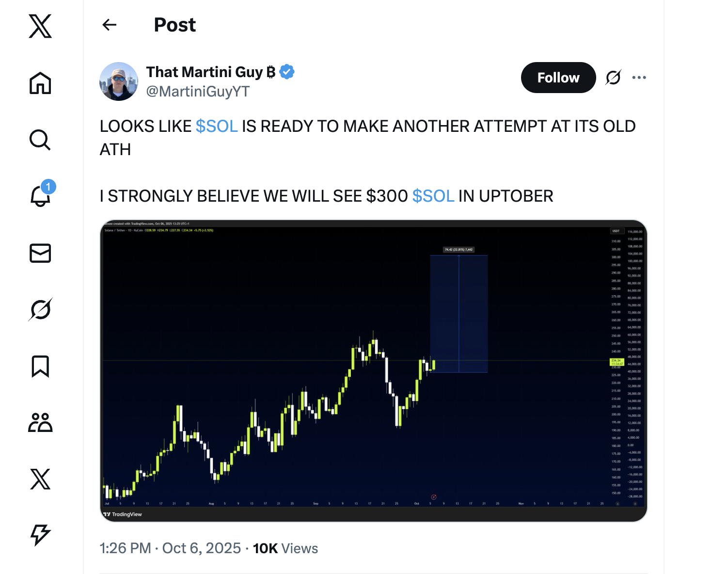Enlarge the Solana TradingView chart image
The image size is (728, 574).
373,370
